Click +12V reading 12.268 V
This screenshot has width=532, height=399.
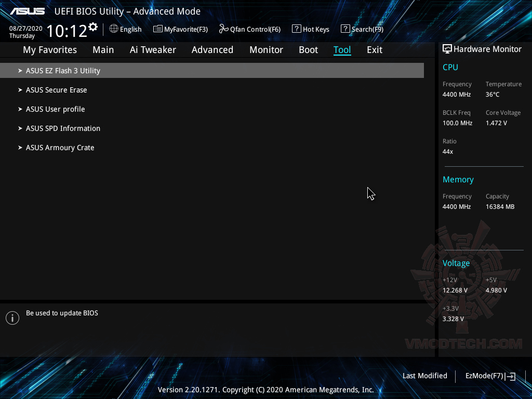(455, 290)
